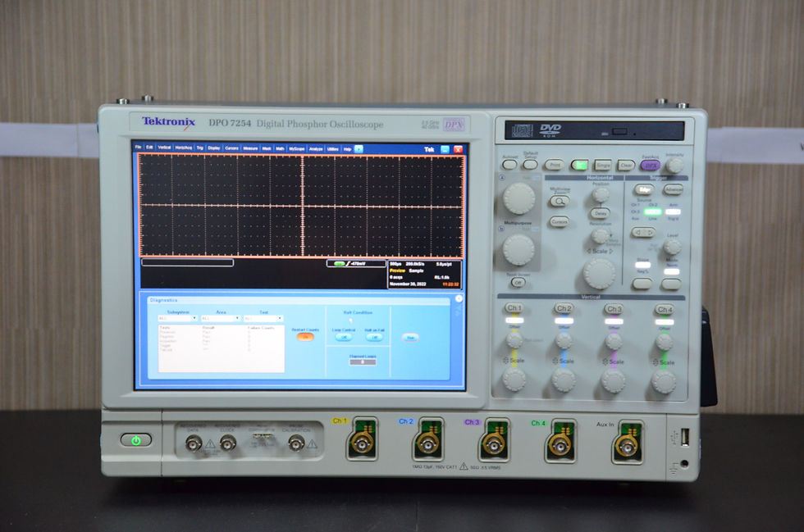Open the Vertical menu

tap(164, 147)
